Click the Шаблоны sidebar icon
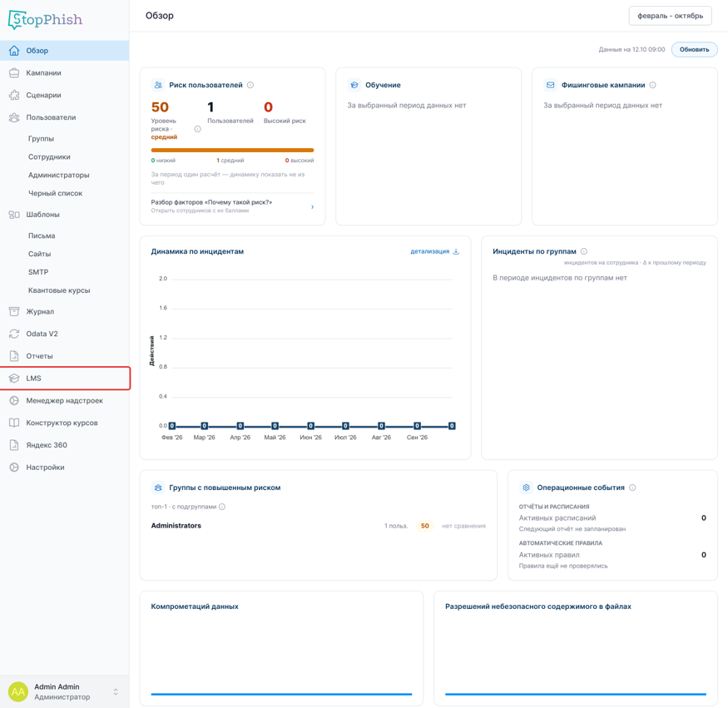Screen dimensions: 728x708 14,215
